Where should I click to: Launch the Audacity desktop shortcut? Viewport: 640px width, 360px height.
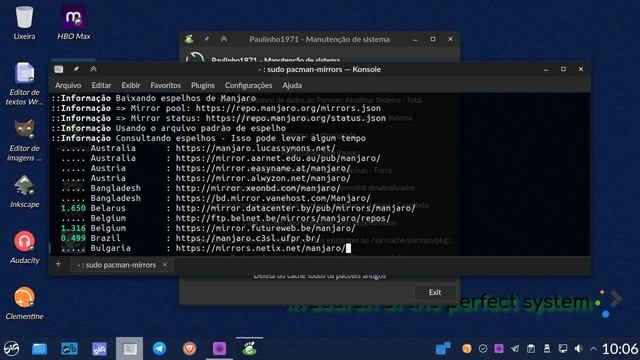pos(24,247)
